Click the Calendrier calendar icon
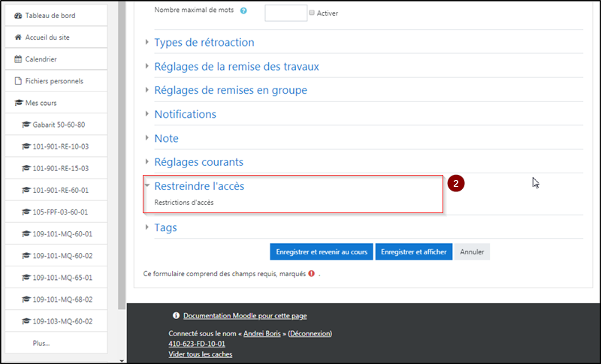Viewport: 601px width, 364px height. (x=19, y=59)
